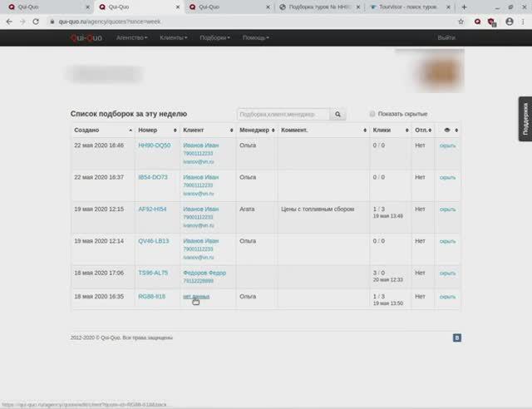Hide the RG88-II18 quote row
532x409 pixels.
tap(447, 297)
